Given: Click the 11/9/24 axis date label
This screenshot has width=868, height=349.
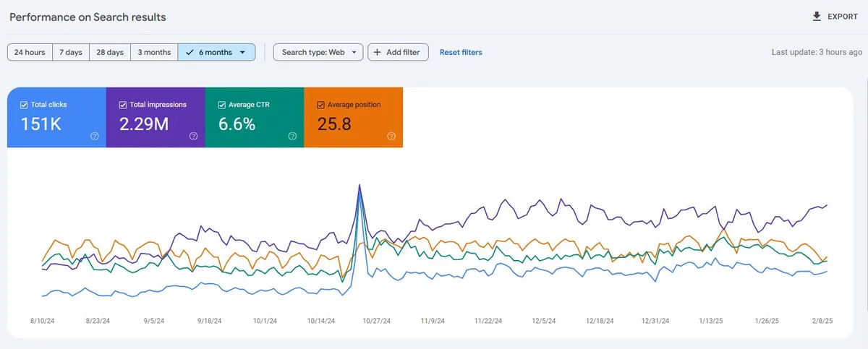Looking at the screenshot, I should coord(433,321).
